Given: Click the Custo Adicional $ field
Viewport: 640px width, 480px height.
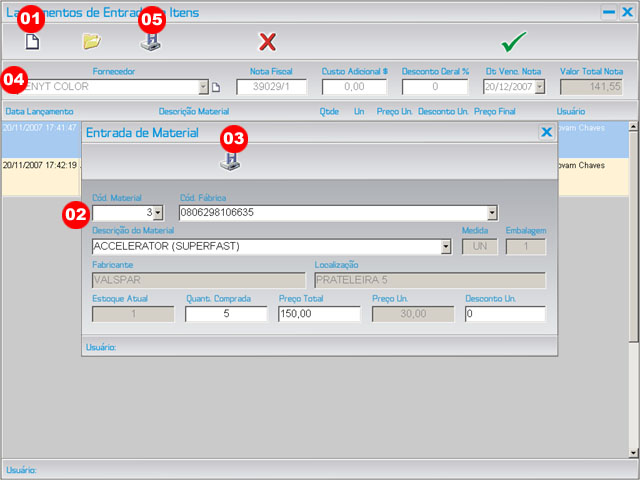Looking at the screenshot, I should (354, 88).
